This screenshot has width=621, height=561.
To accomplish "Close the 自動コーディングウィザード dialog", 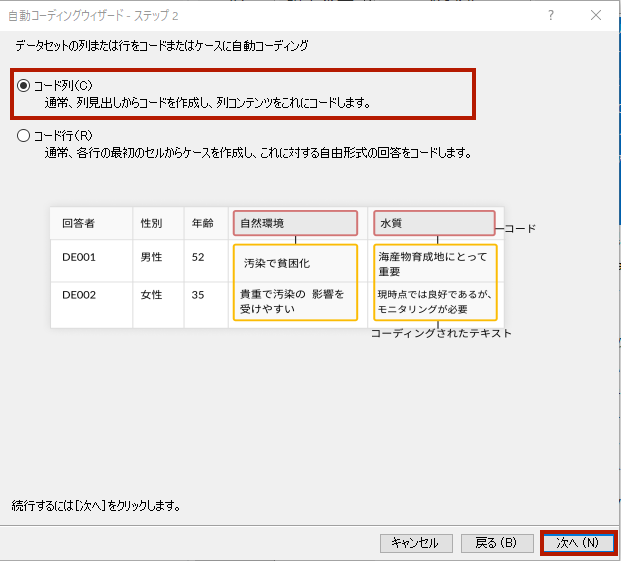I will 596,15.
